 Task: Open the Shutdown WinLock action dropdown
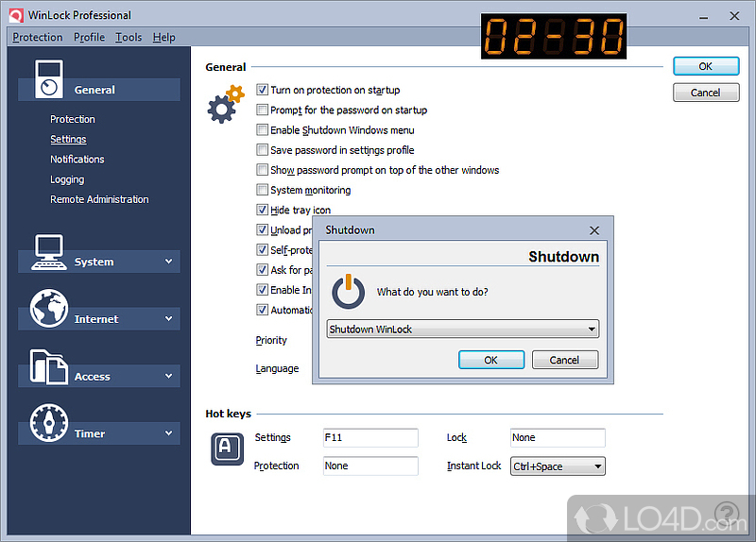[x=462, y=329]
